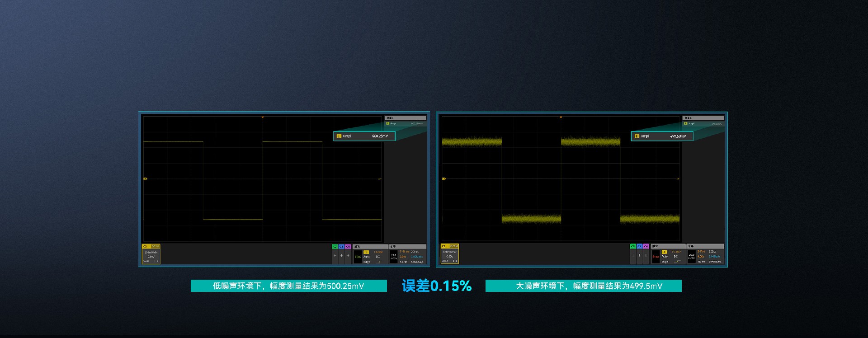Toggle blue channel tab in noisy scope
Screen dimensions: 868x338
point(639,246)
